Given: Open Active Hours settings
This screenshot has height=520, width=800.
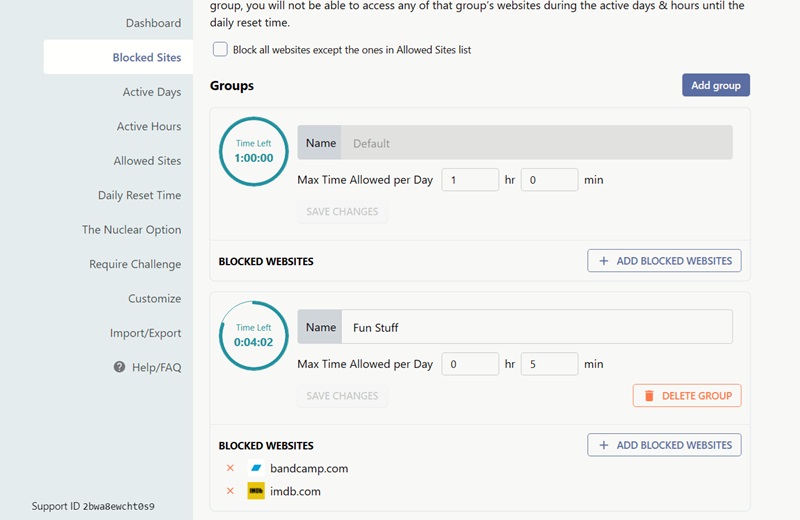Looking at the screenshot, I should 148,126.
